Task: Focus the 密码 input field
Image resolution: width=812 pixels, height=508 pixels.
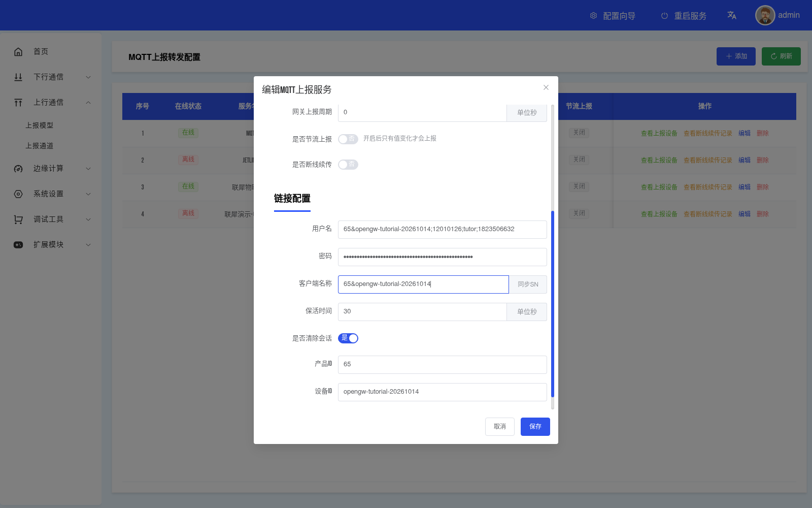Action: click(x=443, y=257)
